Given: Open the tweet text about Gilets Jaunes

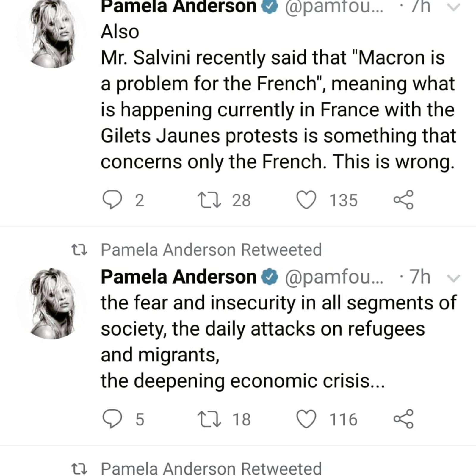Looking at the screenshot, I should tap(278, 97).
